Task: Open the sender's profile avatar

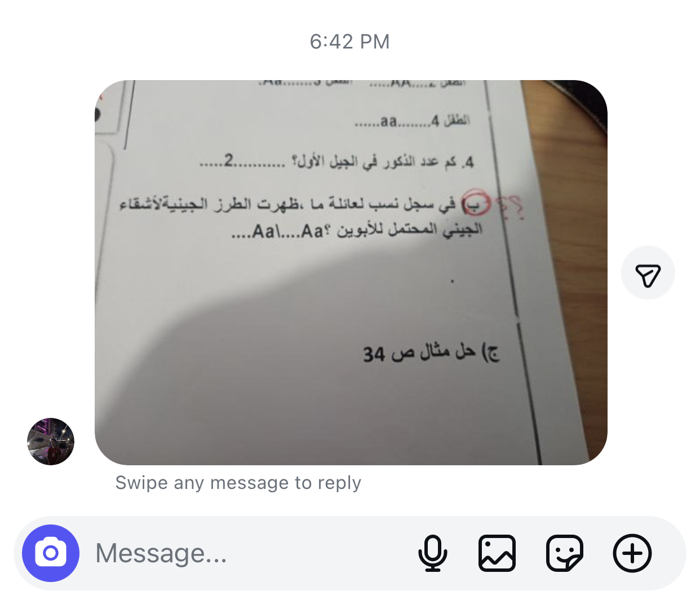Action: pos(51,442)
